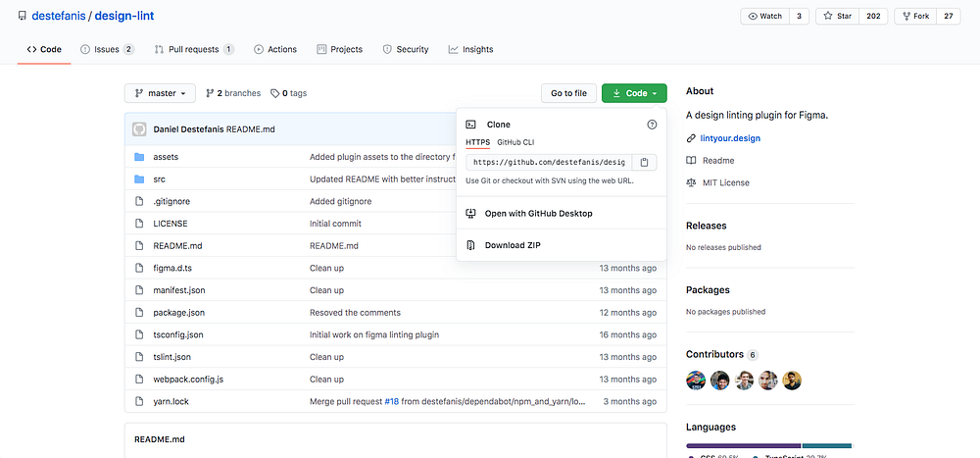This screenshot has width=980, height=458.
Task: View the 2 branches link
Action: click(x=233, y=93)
